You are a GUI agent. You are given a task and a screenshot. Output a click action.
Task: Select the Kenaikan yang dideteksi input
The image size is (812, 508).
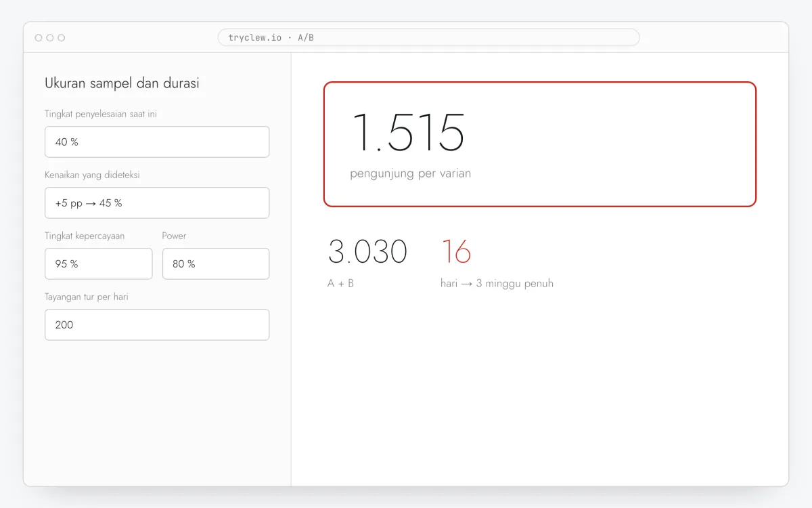[157, 203]
